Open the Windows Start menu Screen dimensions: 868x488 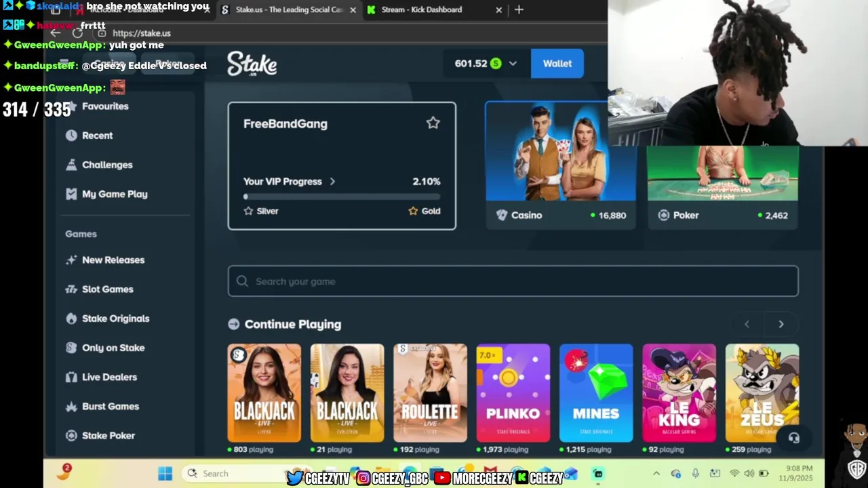[165, 474]
